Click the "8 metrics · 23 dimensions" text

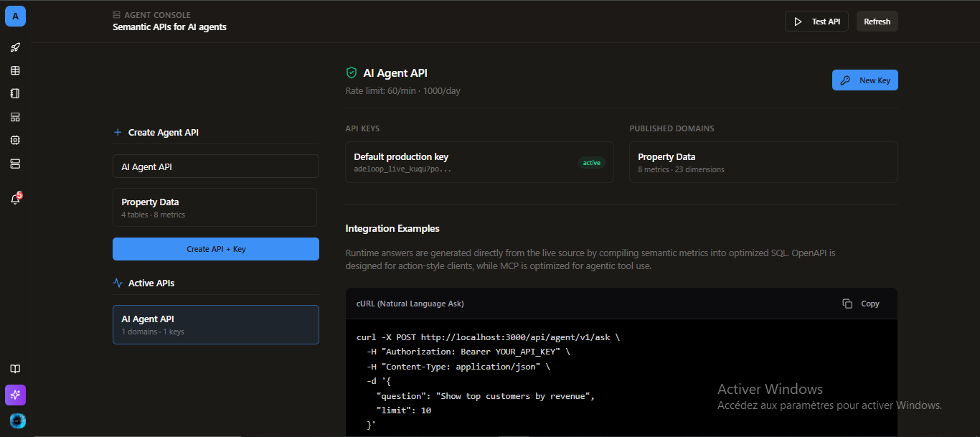[x=681, y=169]
